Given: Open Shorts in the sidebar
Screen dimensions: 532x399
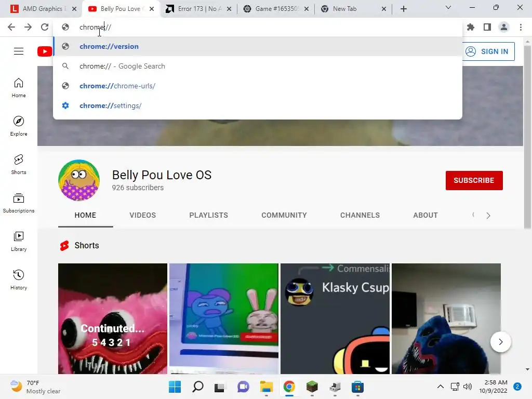Looking at the screenshot, I should (19, 165).
